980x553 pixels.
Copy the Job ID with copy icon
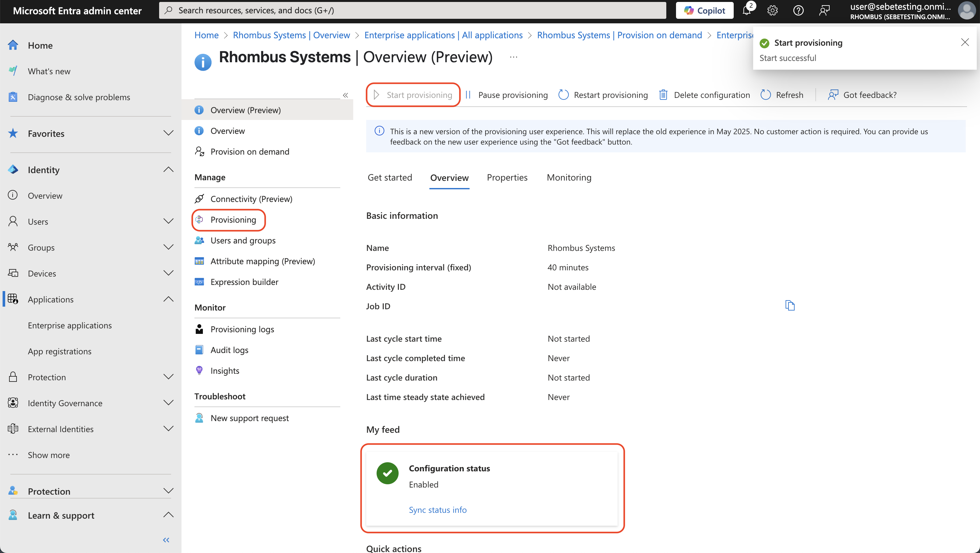pos(790,305)
